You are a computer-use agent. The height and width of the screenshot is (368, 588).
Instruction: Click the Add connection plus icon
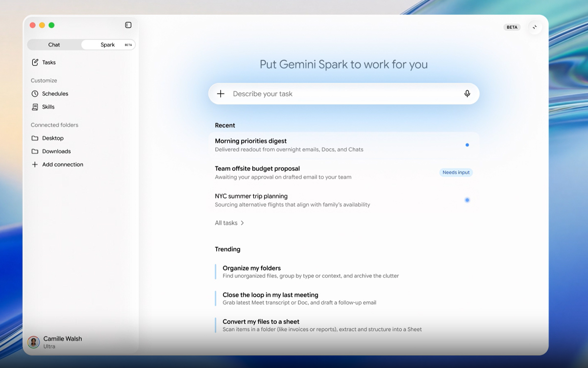[35, 165]
